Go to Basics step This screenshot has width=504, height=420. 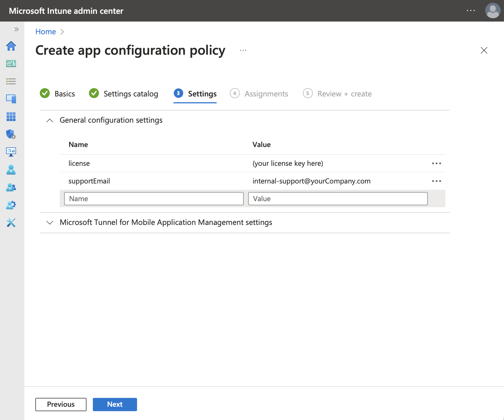(x=57, y=94)
